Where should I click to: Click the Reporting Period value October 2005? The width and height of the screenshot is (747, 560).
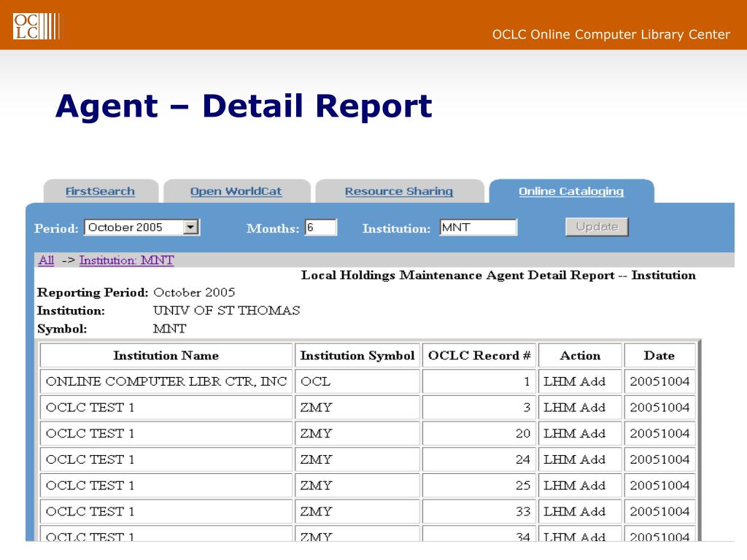(194, 292)
